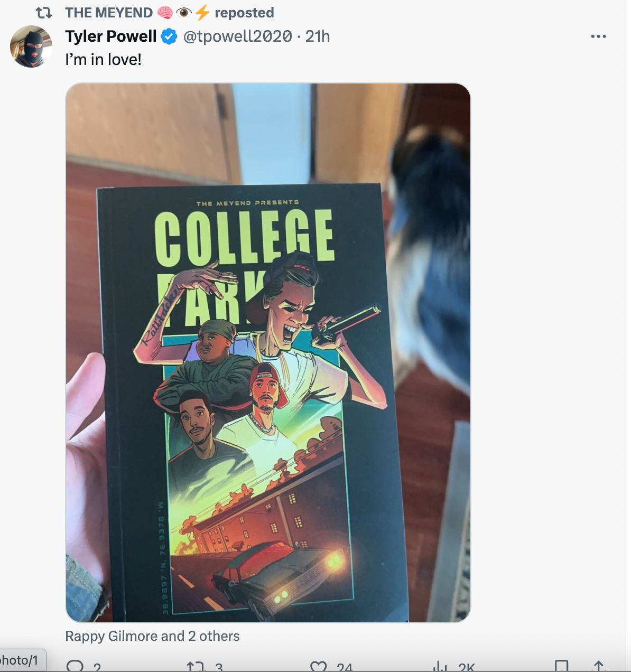
Task: Open the three-dot more options menu
Action: click(x=598, y=36)
